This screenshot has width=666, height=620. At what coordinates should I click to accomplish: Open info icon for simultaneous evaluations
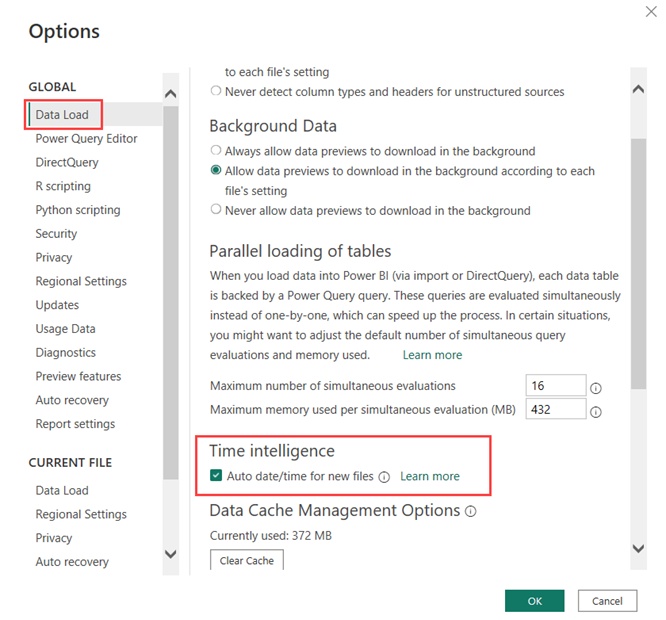pyautogui.click(x=595, y=388)
